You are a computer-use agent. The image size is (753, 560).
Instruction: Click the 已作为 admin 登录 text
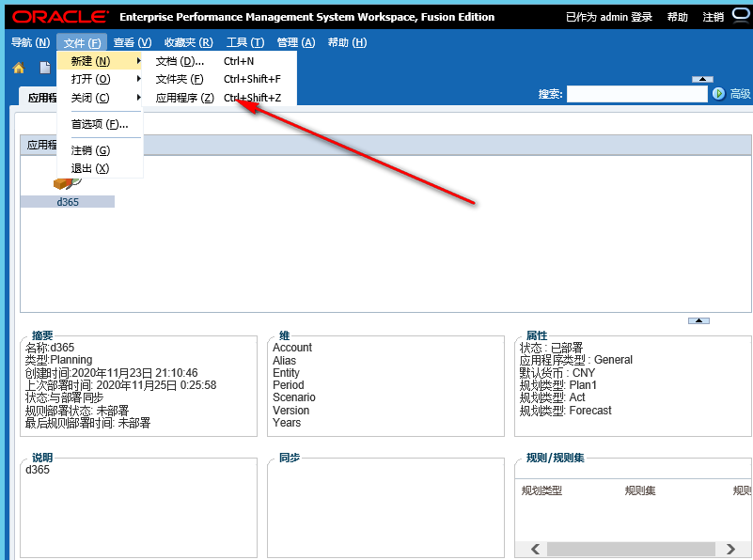pos(609,17)
